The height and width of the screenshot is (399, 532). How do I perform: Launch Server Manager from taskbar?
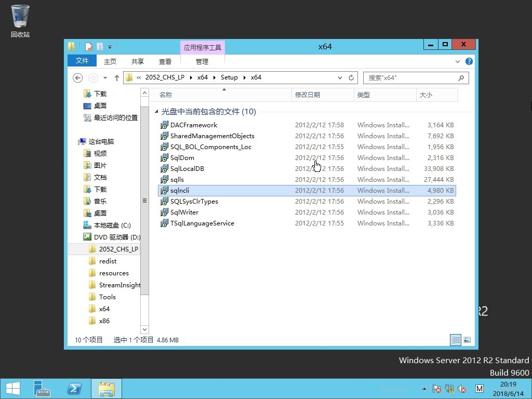click(42, 389)
